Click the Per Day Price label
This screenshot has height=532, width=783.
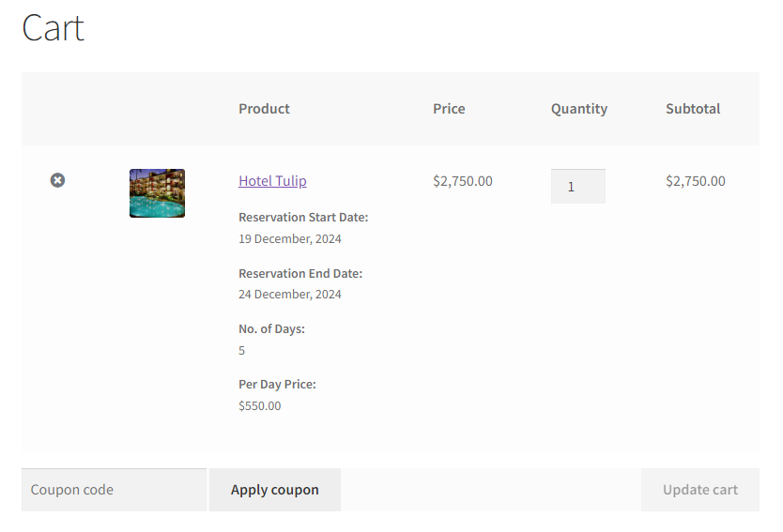click(x=277, y=385)
